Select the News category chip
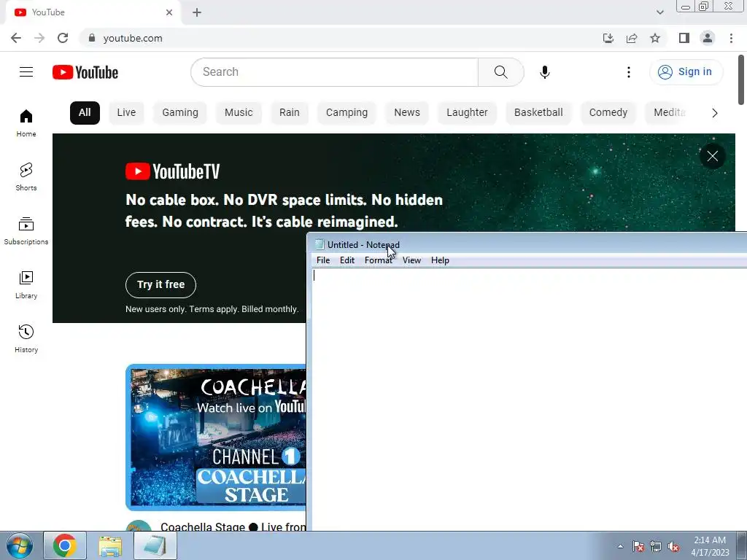 click(407, 113)
